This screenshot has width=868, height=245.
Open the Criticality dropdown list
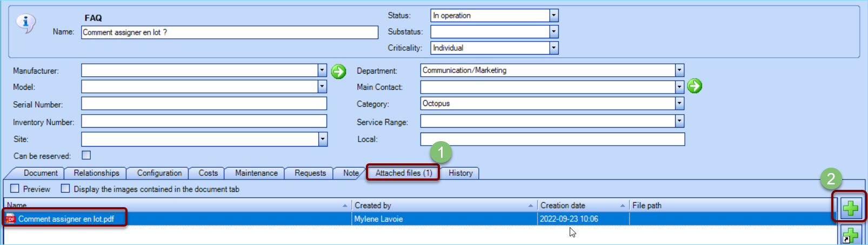(553, 48)
